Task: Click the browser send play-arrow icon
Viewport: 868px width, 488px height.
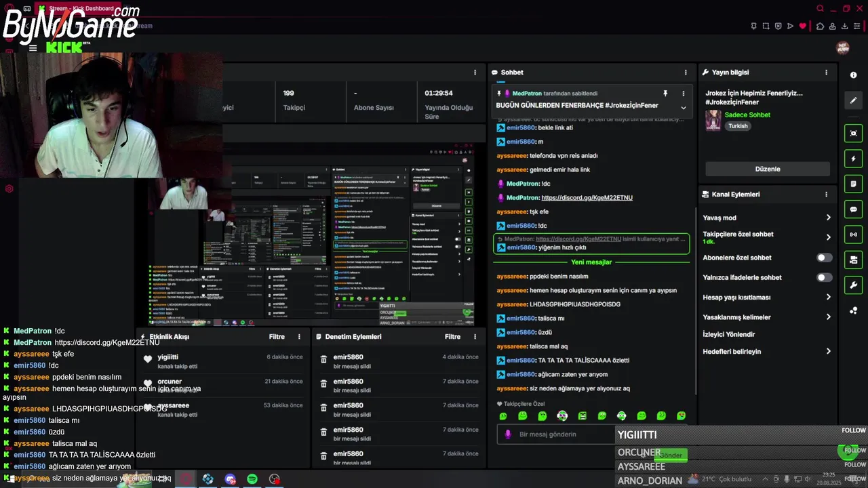Action: [x=790, y=26]
